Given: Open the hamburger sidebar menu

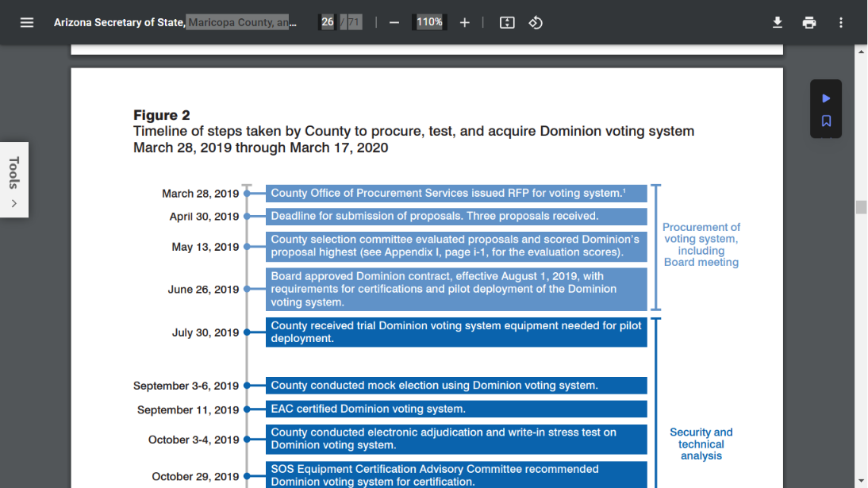Looking at the screenshot, I should tap(26, 23).
